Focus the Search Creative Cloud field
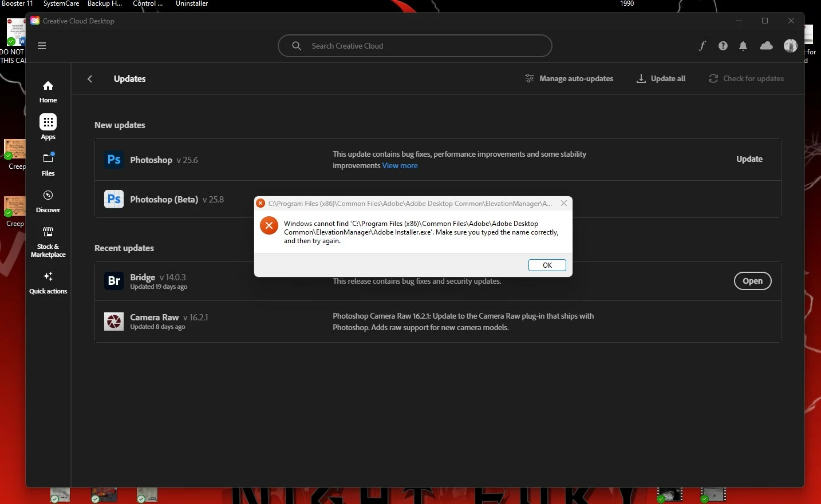Image resolution: width=821 pixels, height=504 pixels. pyautogui.click(x=415, y=46)
